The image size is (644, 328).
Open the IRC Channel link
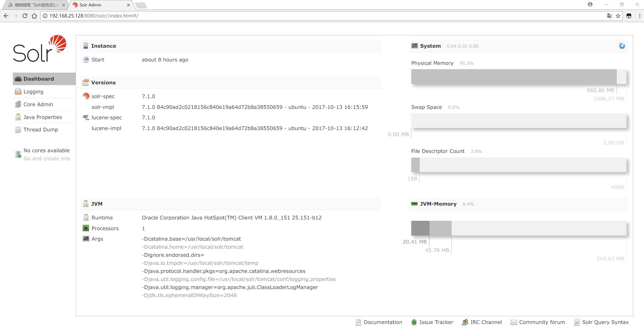coord(486,322)
